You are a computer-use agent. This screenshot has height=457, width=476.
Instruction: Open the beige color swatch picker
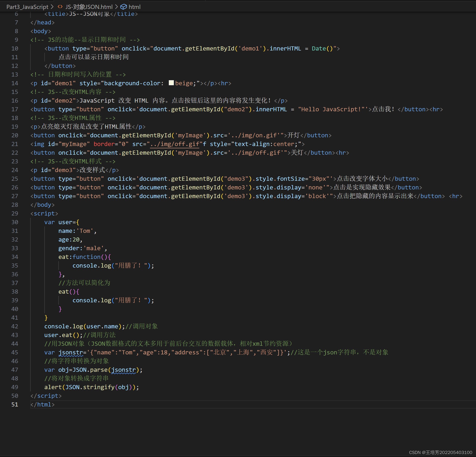(171, 83)
